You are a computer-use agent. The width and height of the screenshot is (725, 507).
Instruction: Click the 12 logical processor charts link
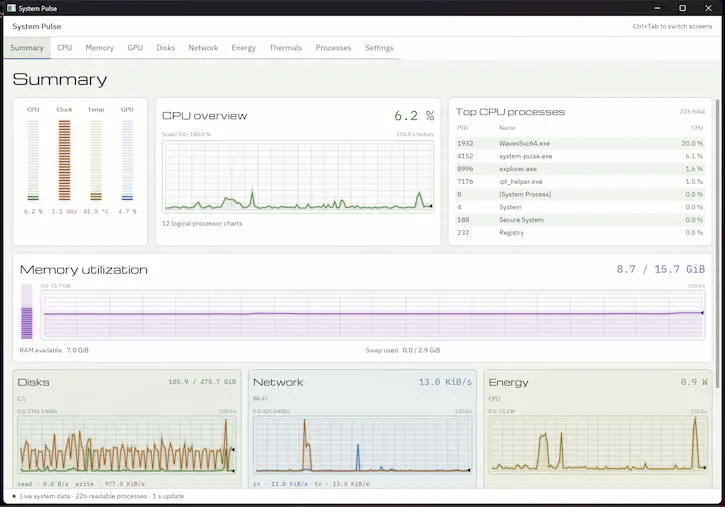point(202,223)
